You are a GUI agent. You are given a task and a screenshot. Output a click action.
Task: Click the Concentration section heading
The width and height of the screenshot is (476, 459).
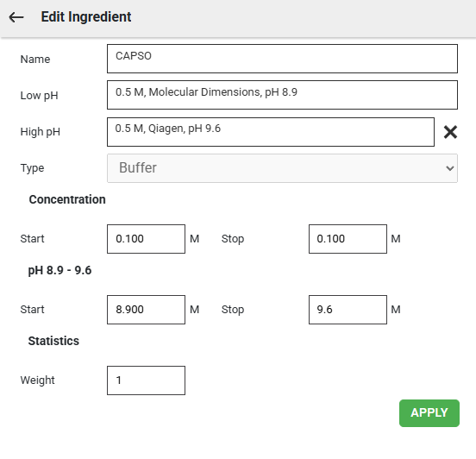[67, 199]
